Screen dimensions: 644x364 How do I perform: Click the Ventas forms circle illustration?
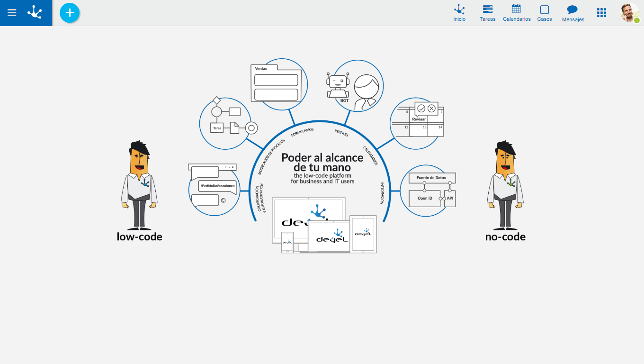click(x=279, y=85)
